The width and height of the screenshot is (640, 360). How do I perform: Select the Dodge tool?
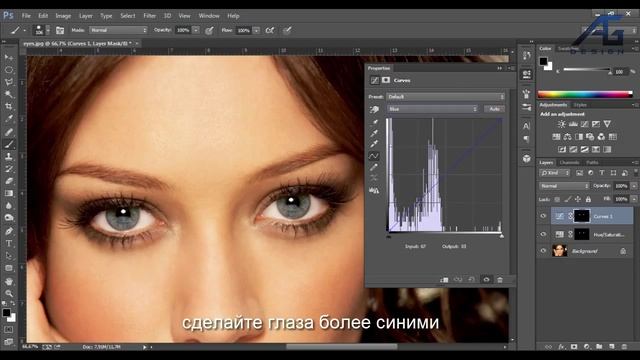pos(9,218)
